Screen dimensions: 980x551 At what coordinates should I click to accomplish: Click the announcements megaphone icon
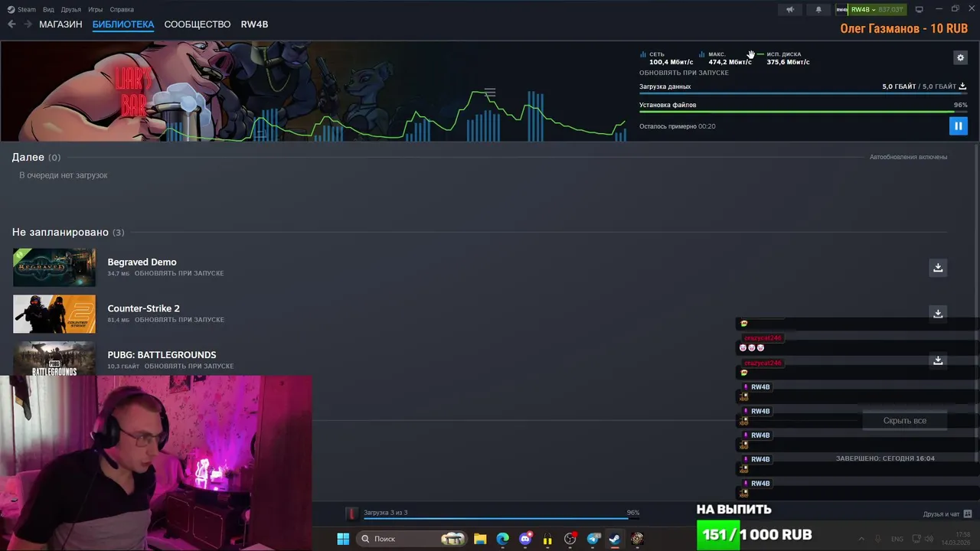click(790, 9)
